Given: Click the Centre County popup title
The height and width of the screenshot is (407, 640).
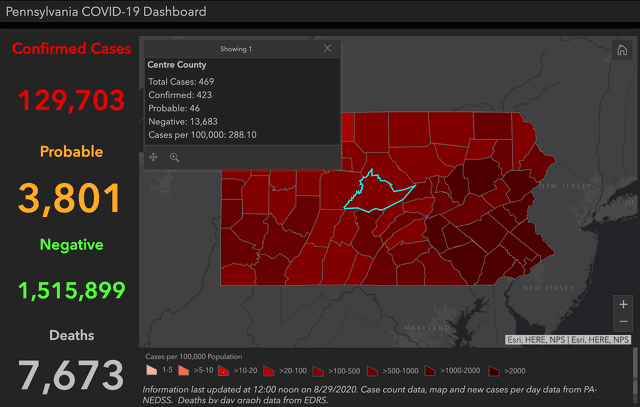Looking at the screenshot, I should click(x=177, y=65).
